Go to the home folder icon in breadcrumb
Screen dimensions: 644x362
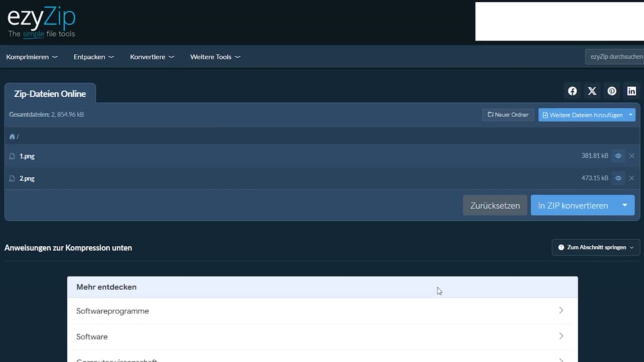point(12,136)
